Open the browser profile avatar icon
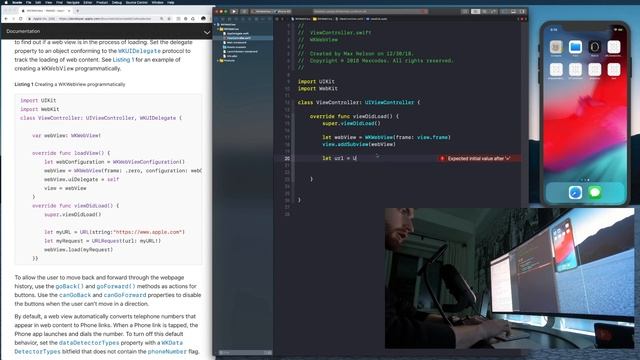640x360 pixels. (x=204, y=19)
